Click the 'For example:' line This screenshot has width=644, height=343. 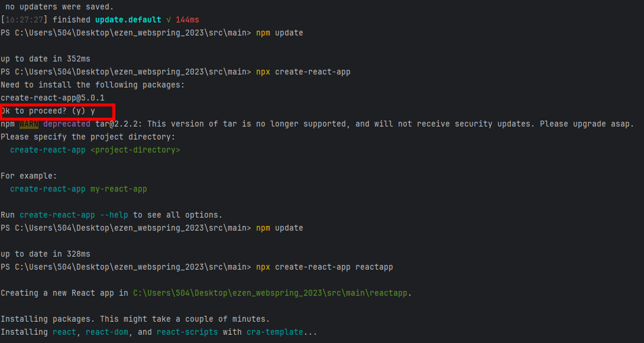(29, 176)
